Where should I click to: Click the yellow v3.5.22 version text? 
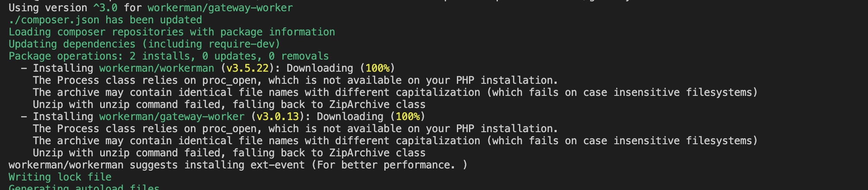click(x=247, y=68)
